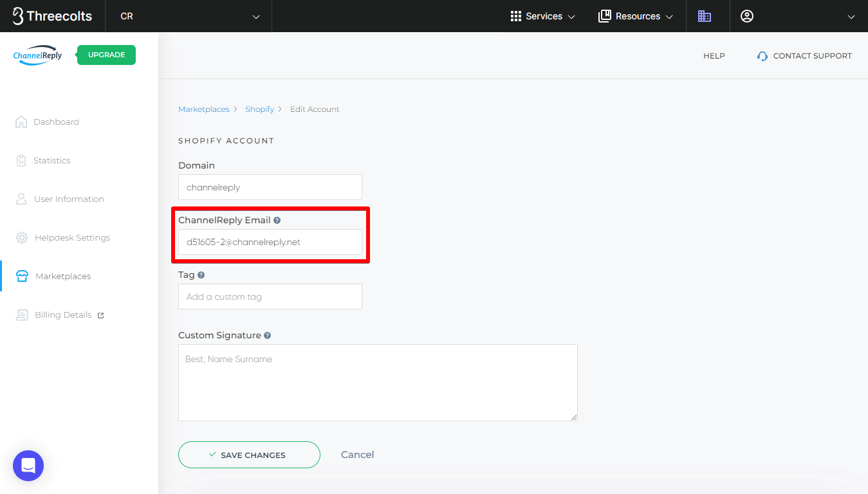The width and height of the screenshot is (868, 494).
Task: Open the Resources menu
Action: 636,16
